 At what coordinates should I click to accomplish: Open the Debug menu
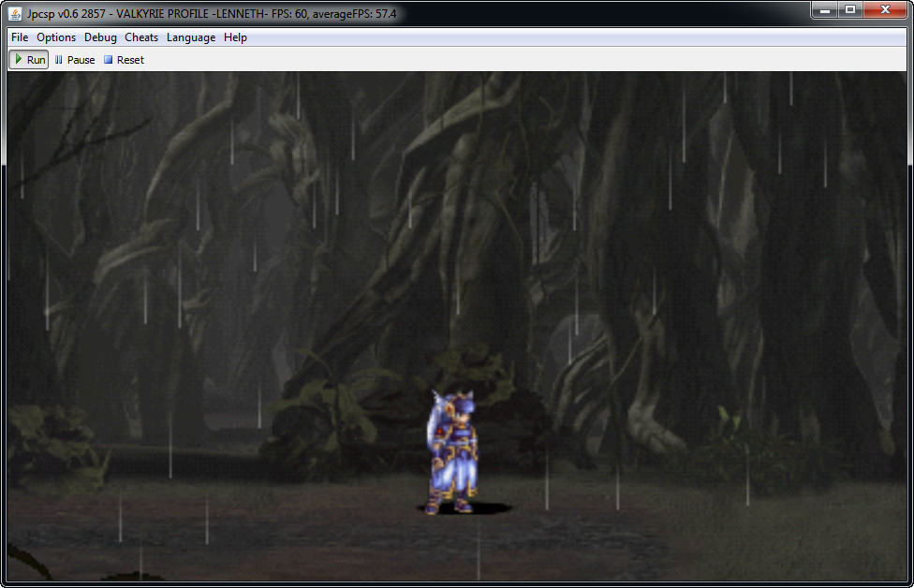[100, 37]
